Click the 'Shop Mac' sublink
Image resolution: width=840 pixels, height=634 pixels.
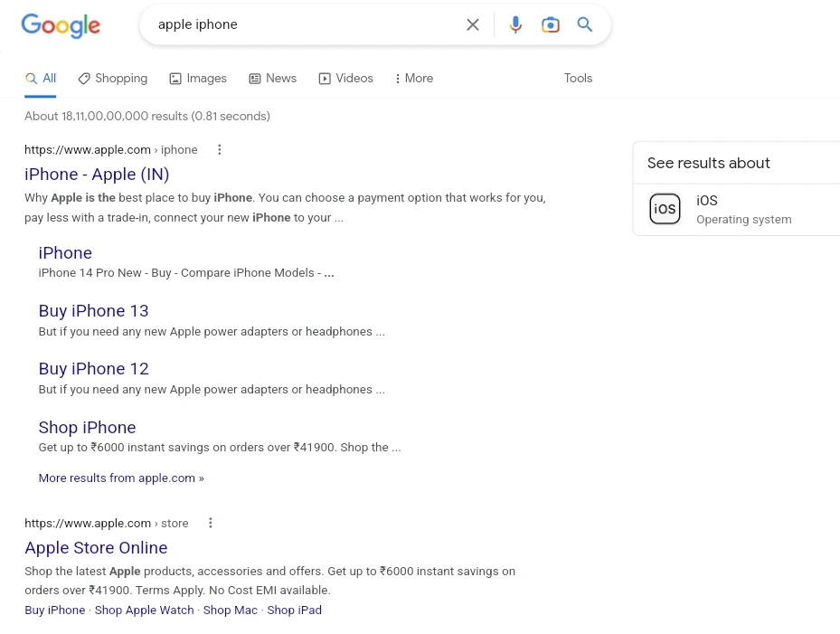click(x=231, y=610)
